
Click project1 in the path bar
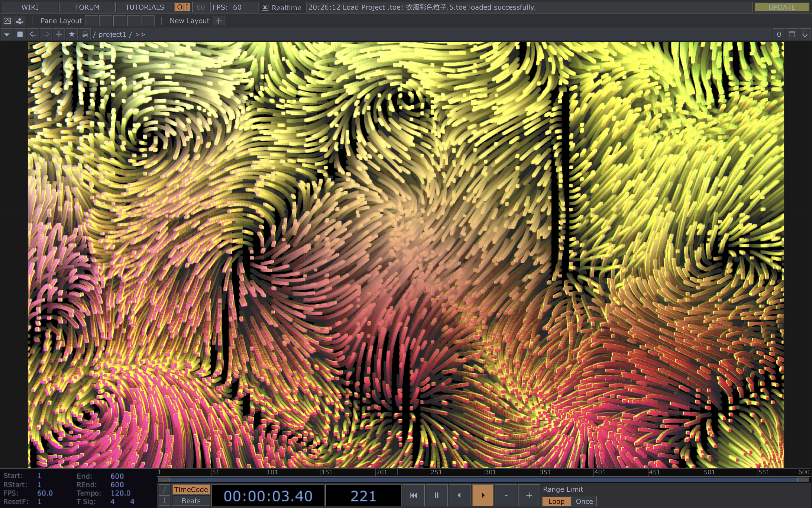pyautogui.click(x=112, y=34)
